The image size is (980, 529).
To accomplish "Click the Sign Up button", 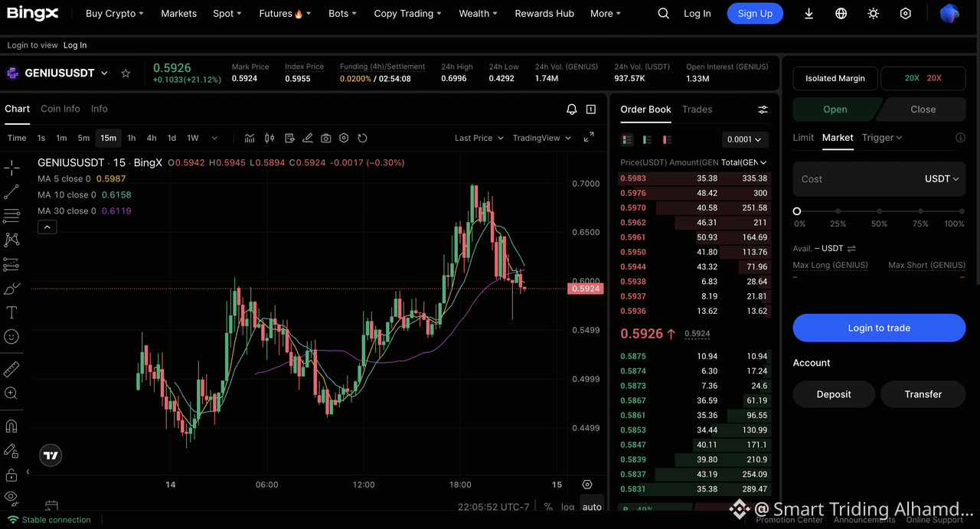I will 755,14.
